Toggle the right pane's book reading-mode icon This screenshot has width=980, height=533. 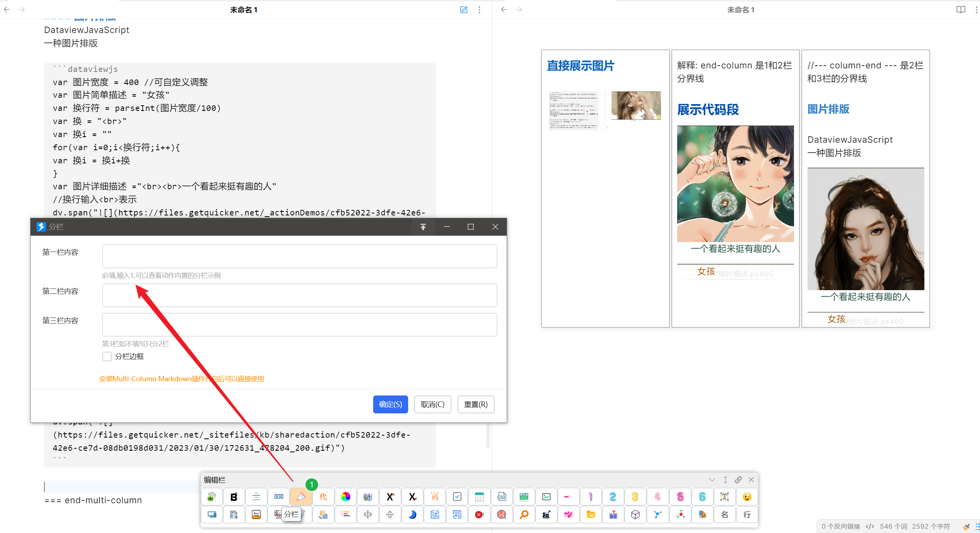pos(961,10)
